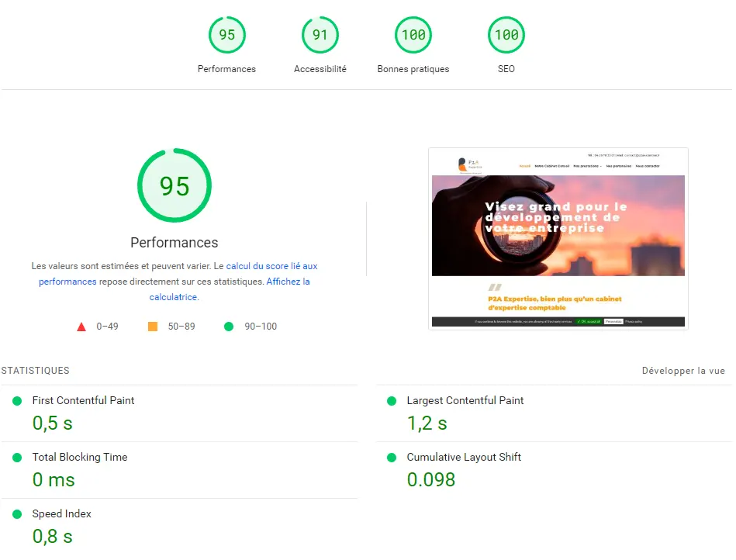736x560 pixels.
Task: Open the SEO 100 score gauge
Action: tap(506, 34)
